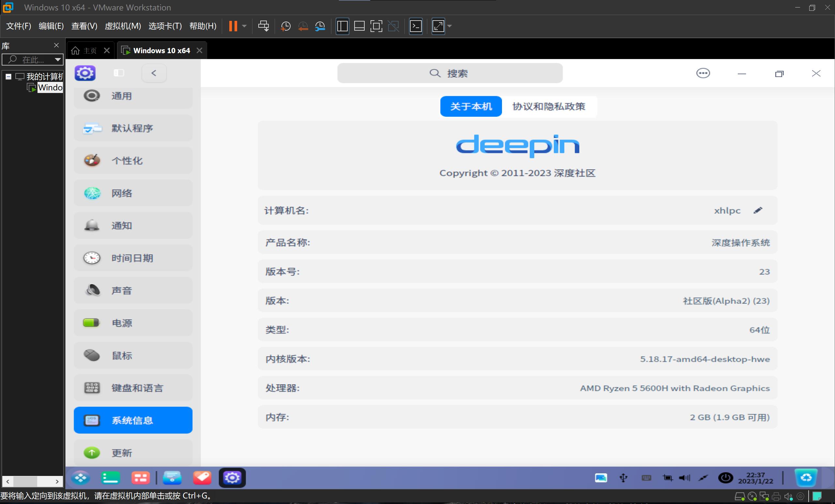Click the VMware console view terminal icon
This screenshot has height=504, width=835.
pos(416,26)
